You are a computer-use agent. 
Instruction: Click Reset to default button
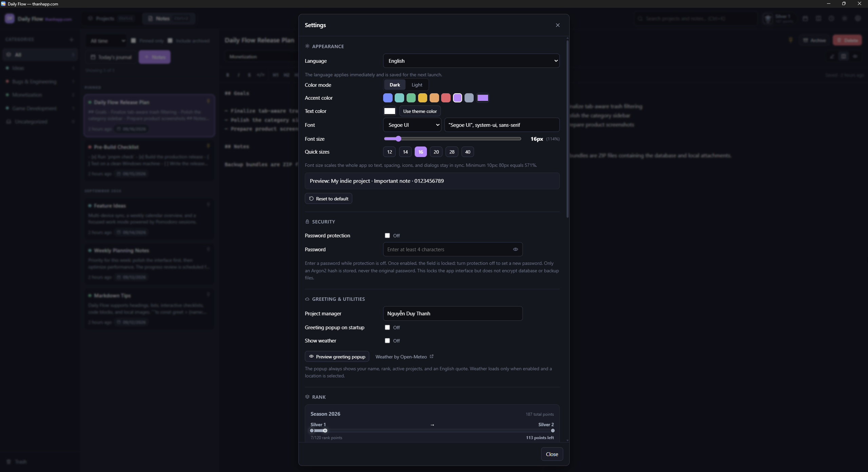(x=328, y=199)
